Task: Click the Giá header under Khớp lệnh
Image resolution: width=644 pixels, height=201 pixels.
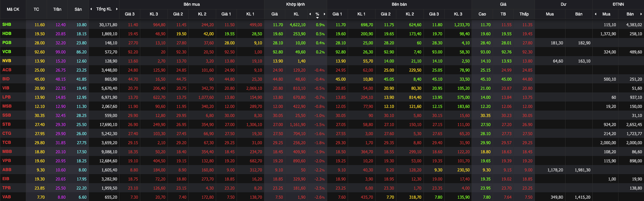Action: tap(275, 14)
